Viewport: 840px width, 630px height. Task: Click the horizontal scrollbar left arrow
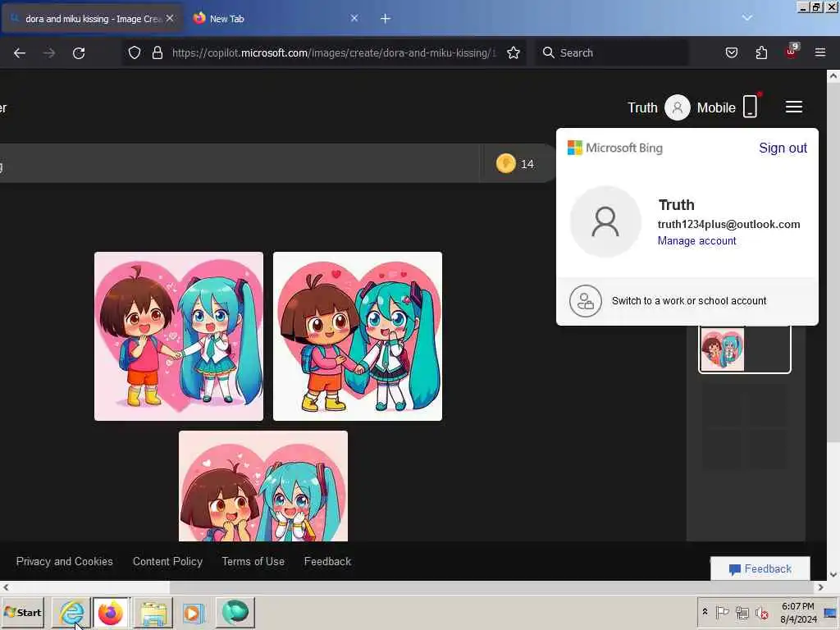click(x=6, y=587)
